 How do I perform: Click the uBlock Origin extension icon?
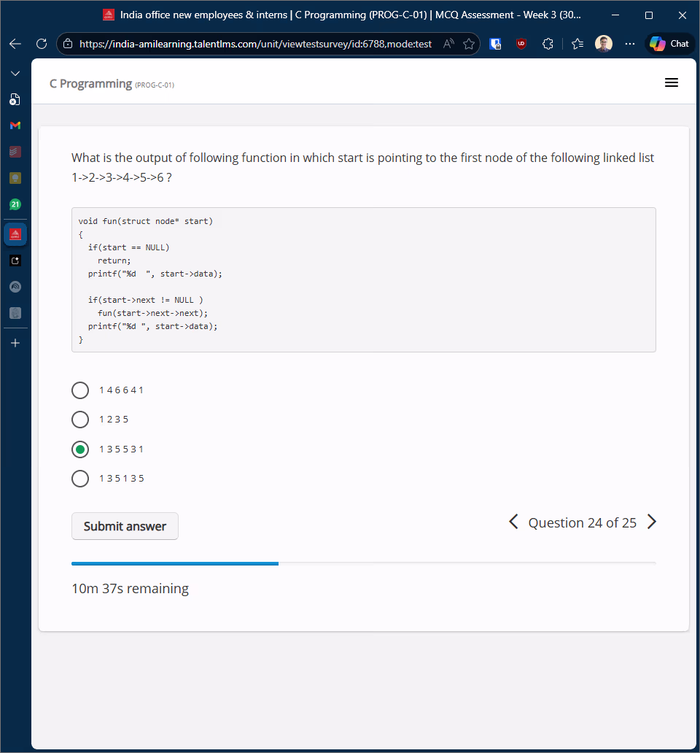pos(521,44)
